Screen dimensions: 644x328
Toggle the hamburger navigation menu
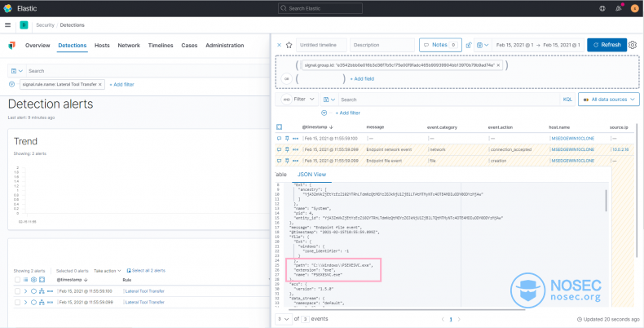[7, 25]
